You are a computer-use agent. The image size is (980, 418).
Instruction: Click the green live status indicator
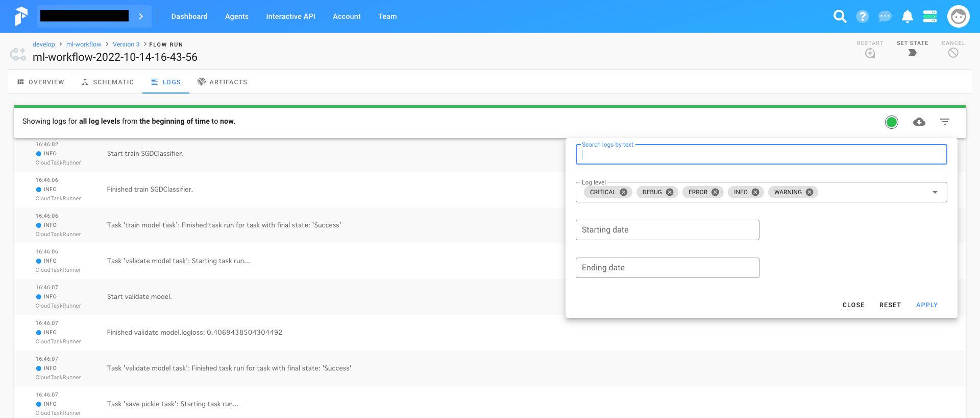coord(892,122)
